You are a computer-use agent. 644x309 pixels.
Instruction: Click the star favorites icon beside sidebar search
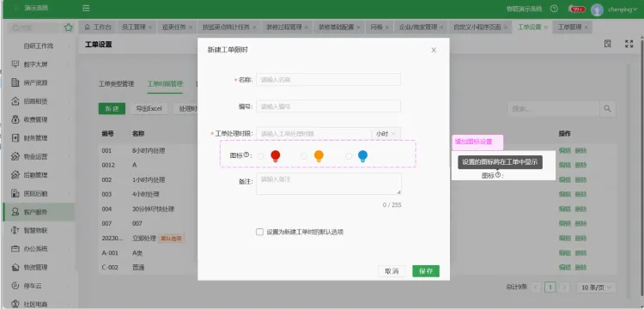(x=68, y=28)
